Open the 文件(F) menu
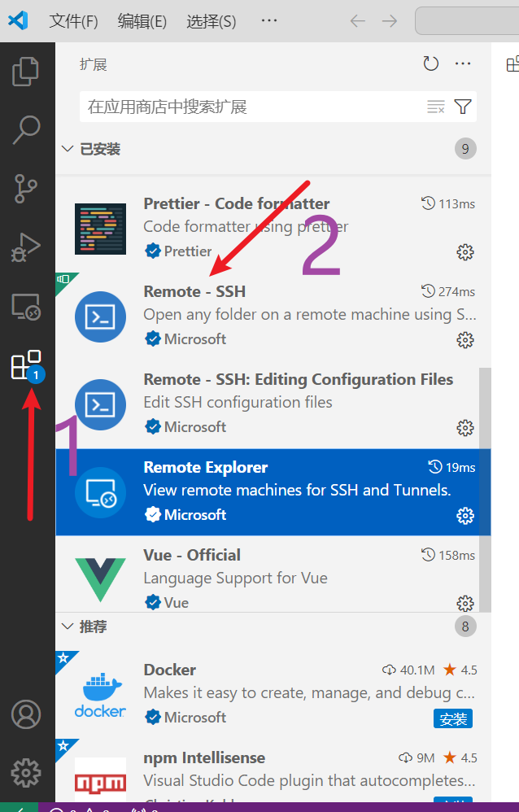 [73, 21]
